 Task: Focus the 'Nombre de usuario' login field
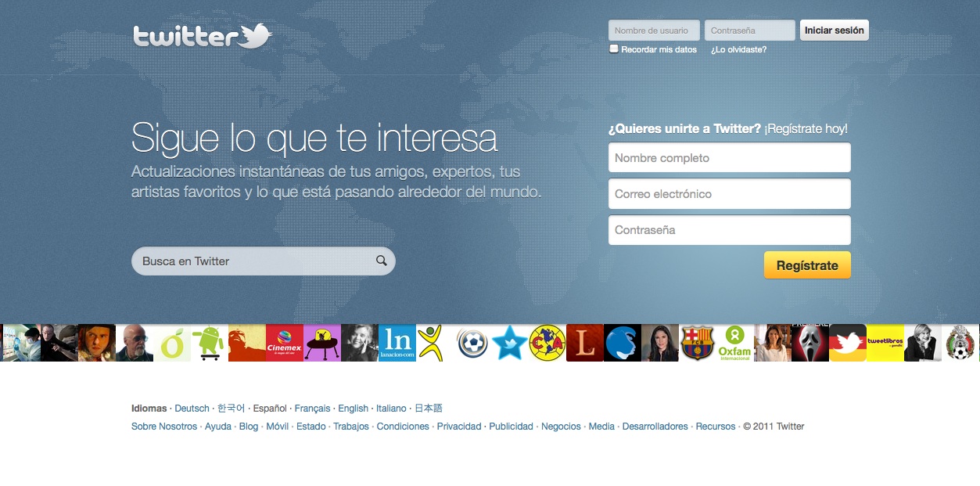click(654, 31)
